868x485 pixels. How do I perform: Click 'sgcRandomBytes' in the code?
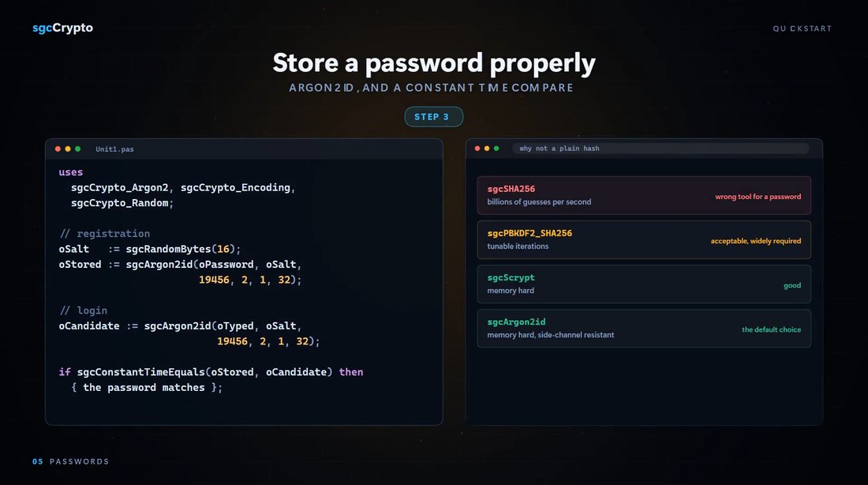(168, 250)
